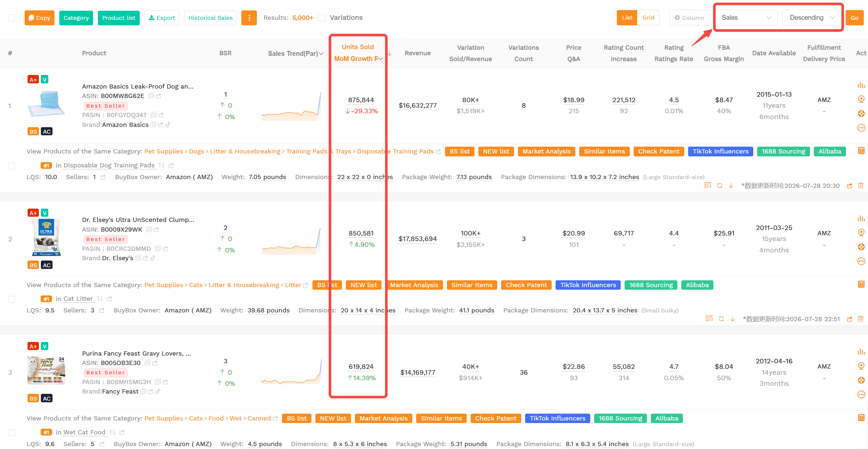Switch to Grid view tab
This screenshot has width=868, height=449.
click(x=648, y=18)
